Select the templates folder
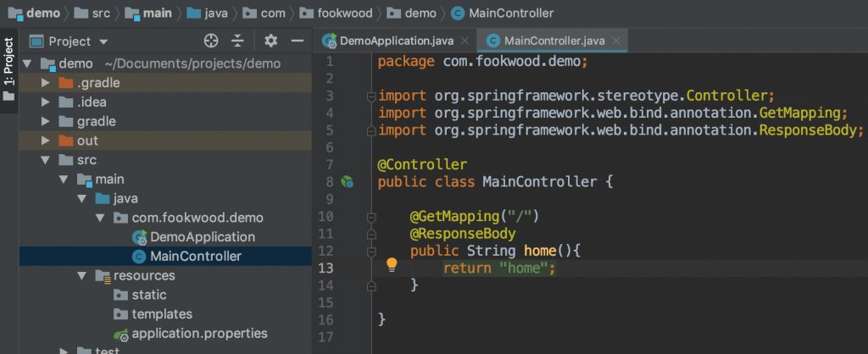Viewport: 868px width, 354px height. point(161,314)
